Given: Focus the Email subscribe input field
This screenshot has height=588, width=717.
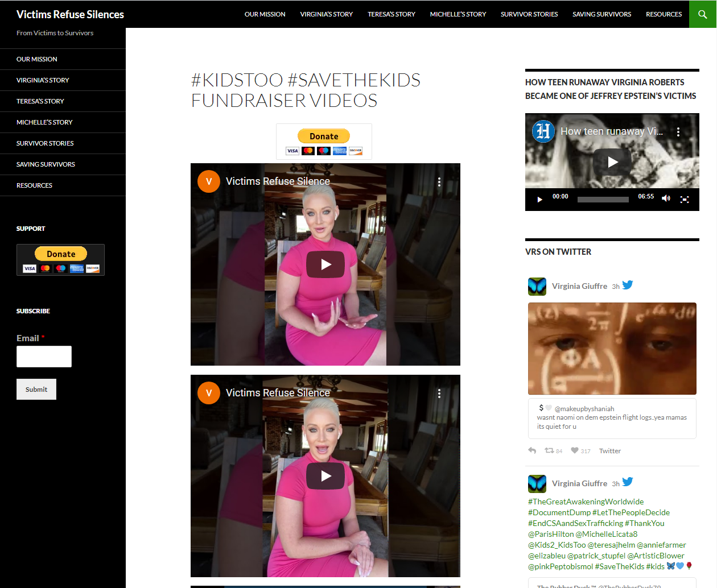Looking at the screenshot, I should (44, 357).
